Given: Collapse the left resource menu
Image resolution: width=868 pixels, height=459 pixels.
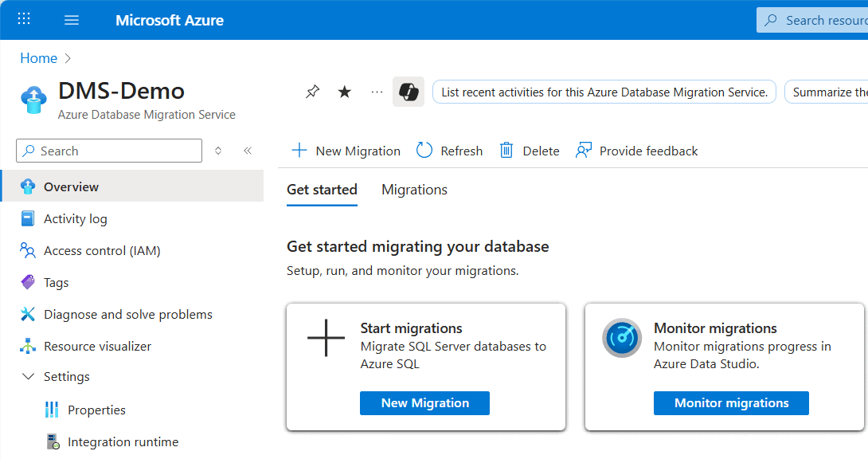Looking at the screenshot, I should point(247,150).
